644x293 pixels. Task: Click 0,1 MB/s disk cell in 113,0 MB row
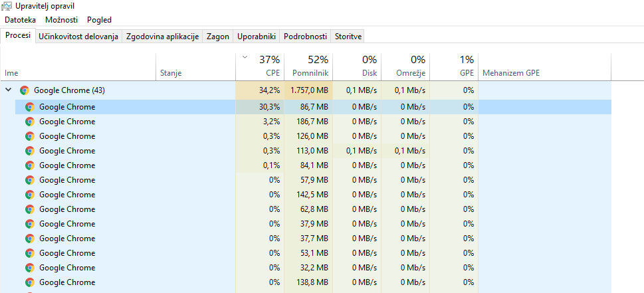click(x=357, y=151)
